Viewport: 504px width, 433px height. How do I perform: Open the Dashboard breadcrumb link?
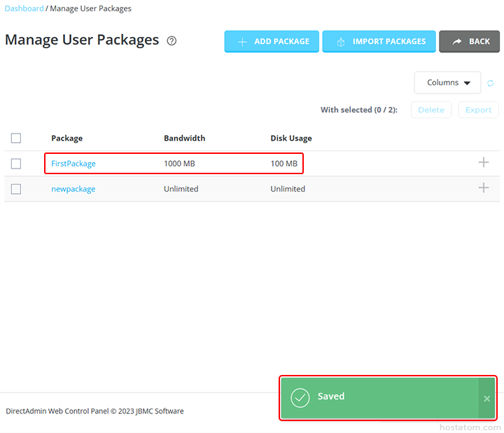pos(24,8)
